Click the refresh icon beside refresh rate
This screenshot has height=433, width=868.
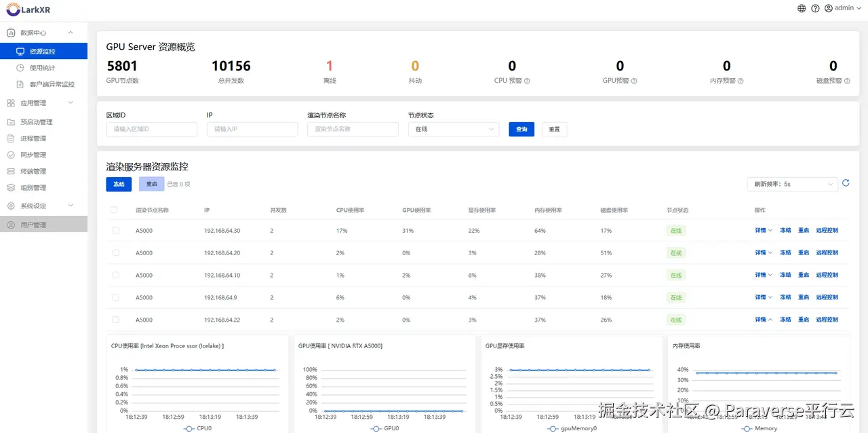tap(846, 183)
